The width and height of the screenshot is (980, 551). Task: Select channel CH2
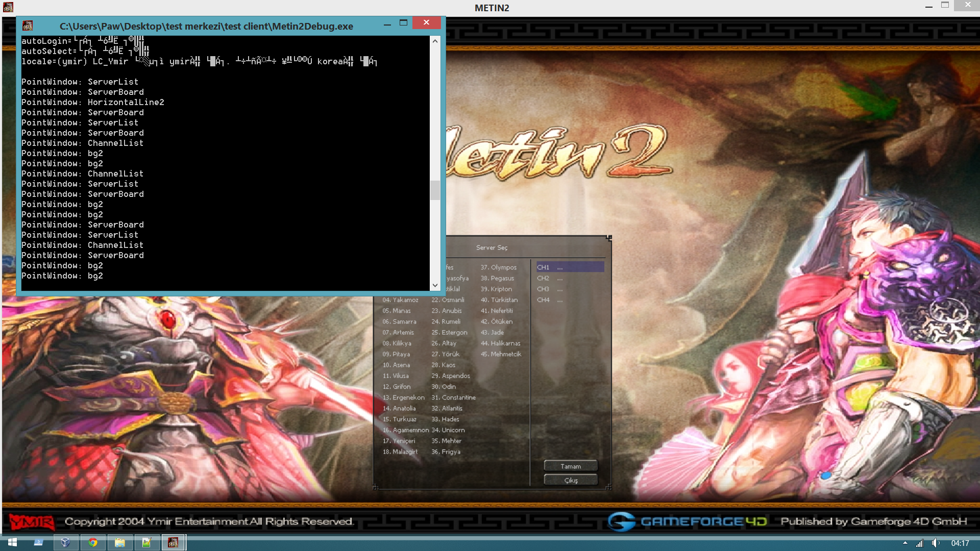570,278
